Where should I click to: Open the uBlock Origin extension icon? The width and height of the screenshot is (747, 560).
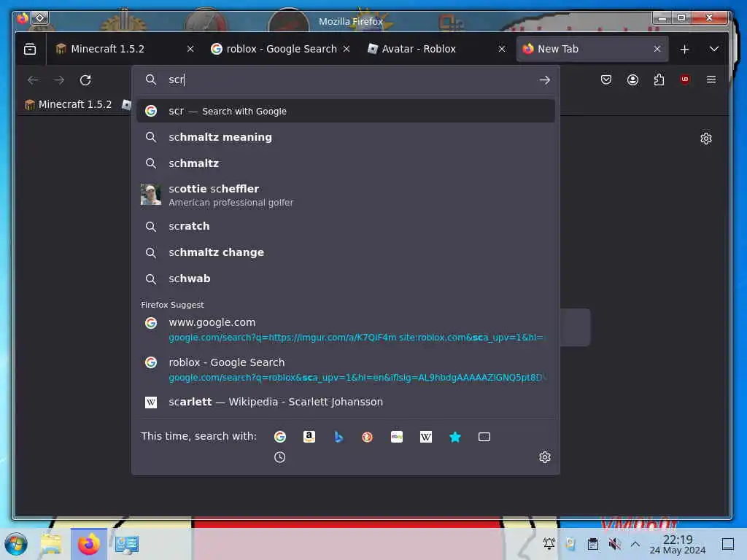684,79
